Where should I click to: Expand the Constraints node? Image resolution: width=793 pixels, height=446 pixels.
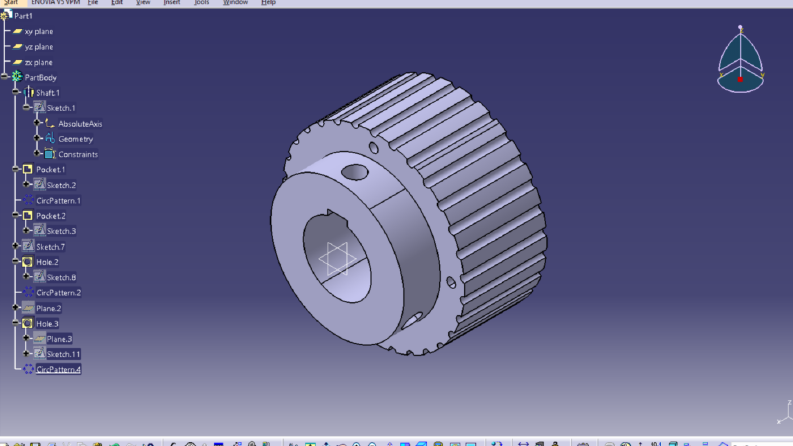(x=37, y=153)
